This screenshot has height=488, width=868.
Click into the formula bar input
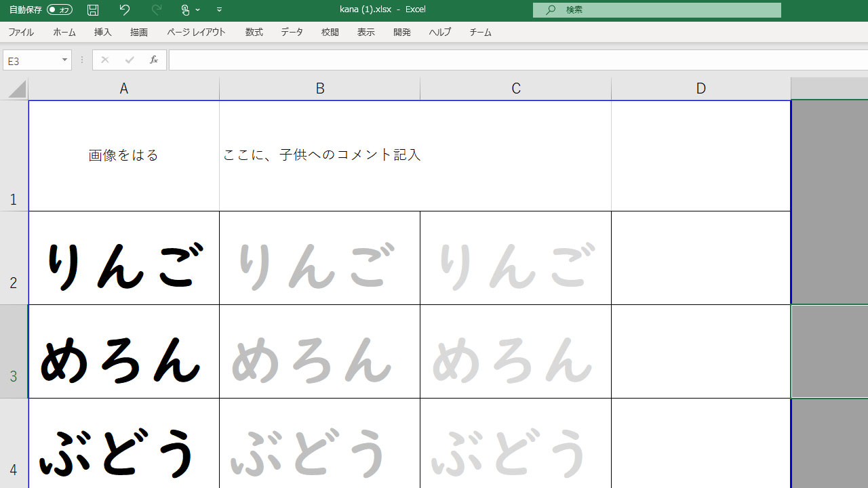518,60
